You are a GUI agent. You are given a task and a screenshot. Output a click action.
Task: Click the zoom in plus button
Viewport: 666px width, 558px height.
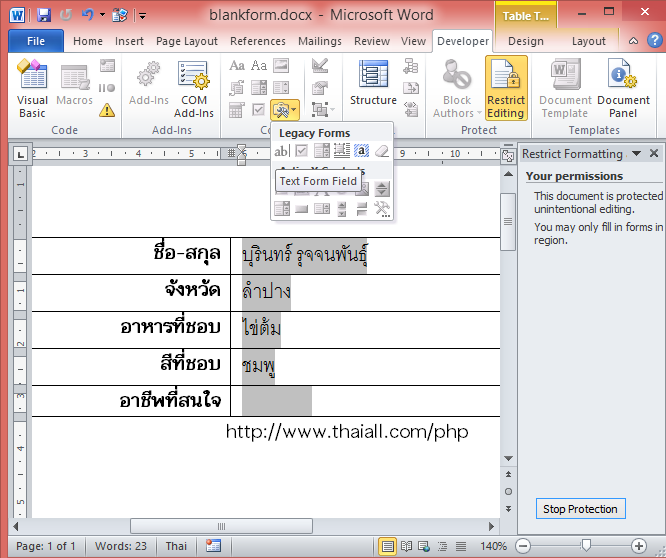tap(639, 546)
